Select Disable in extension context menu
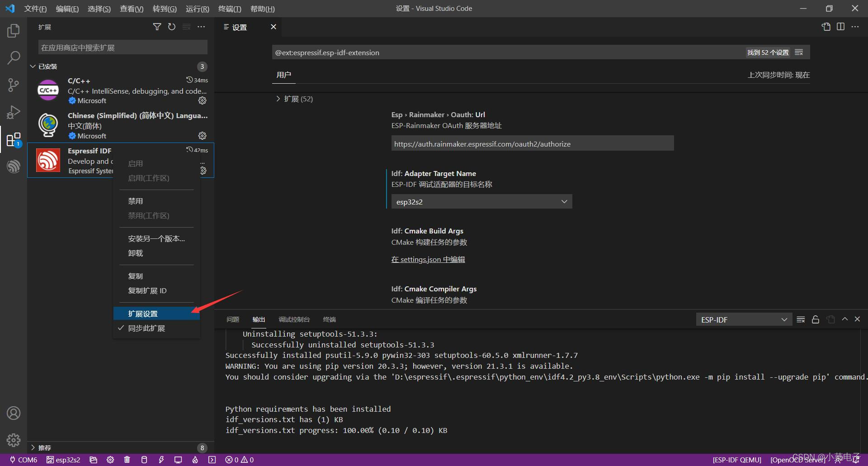 (x=156, y=201)
